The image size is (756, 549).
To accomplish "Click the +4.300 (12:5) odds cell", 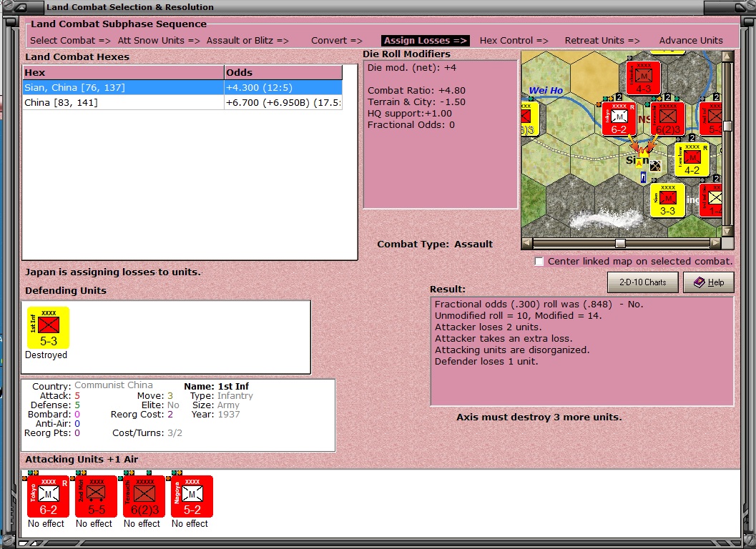I will (283, 88).
